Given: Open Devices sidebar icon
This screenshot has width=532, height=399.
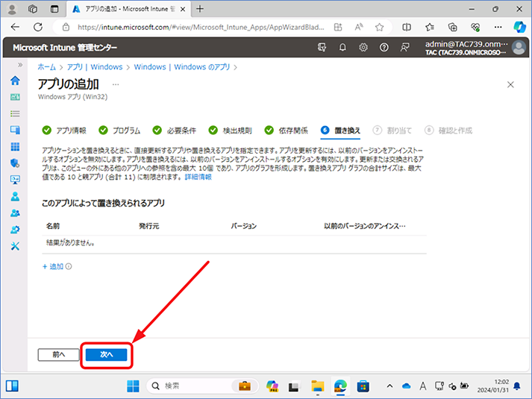Looking at the screenshot, I should tap(15, 130).
